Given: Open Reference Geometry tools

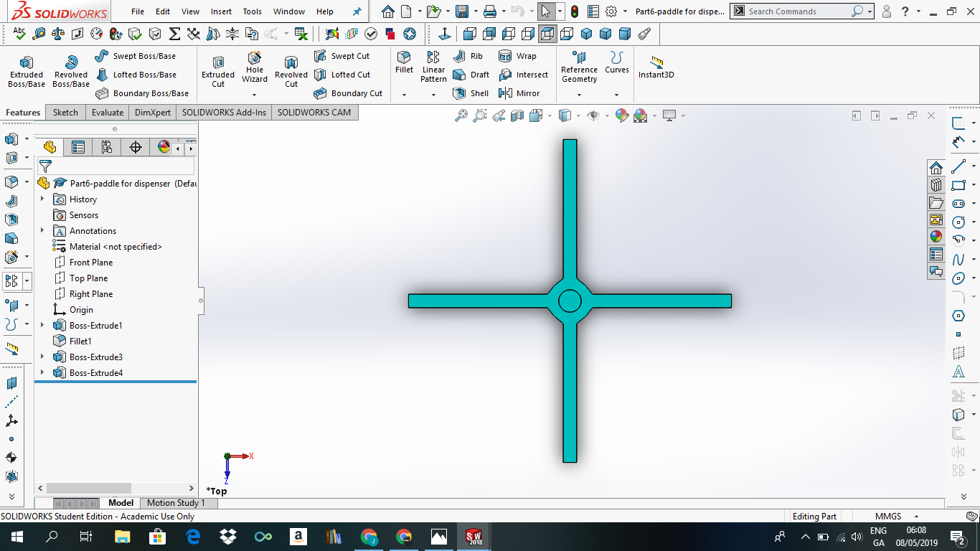Looking at the screenshot, I should 579,67.
